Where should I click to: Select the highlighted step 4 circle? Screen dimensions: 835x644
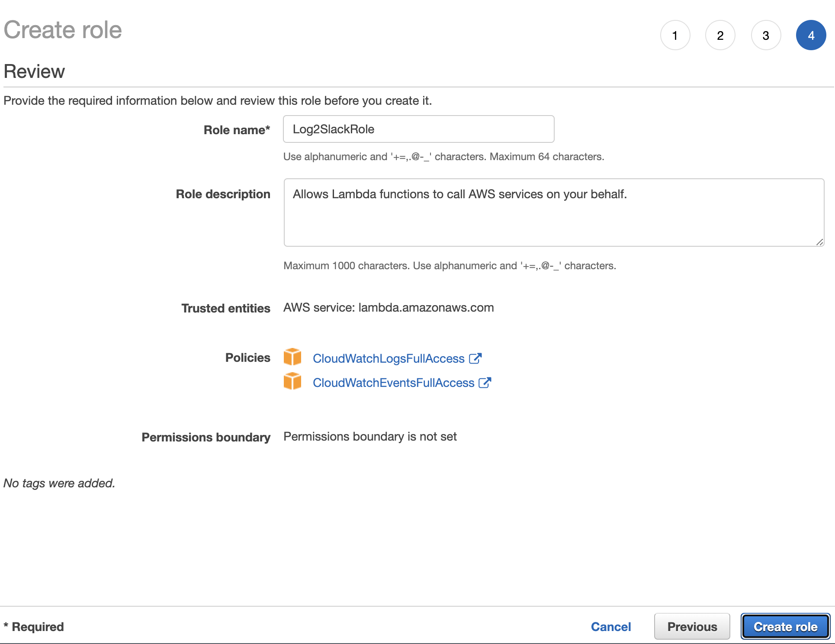pos(811,35)
